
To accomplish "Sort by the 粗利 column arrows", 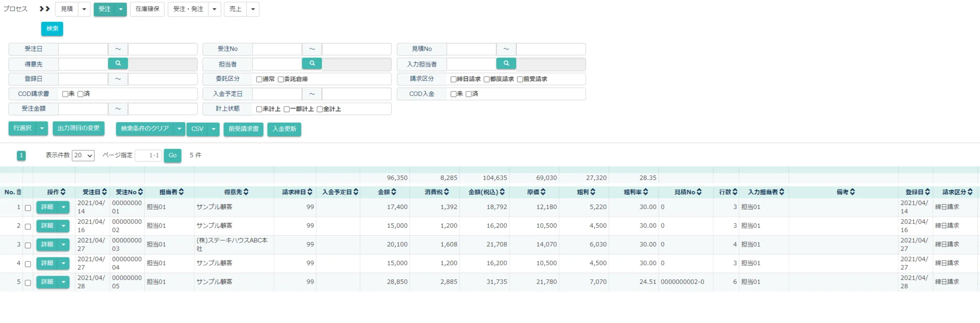I will 593,192.
